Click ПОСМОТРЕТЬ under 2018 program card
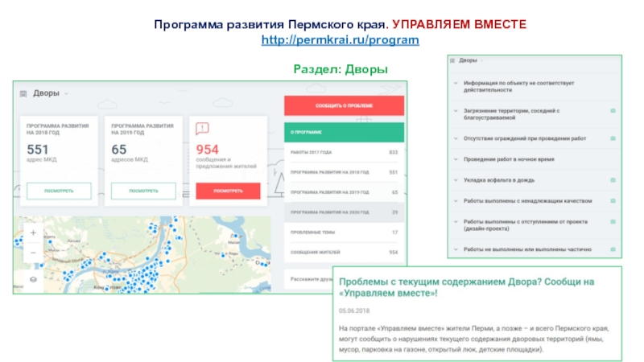The height and width of the screenshot is (362, 644). click(59, 191)
